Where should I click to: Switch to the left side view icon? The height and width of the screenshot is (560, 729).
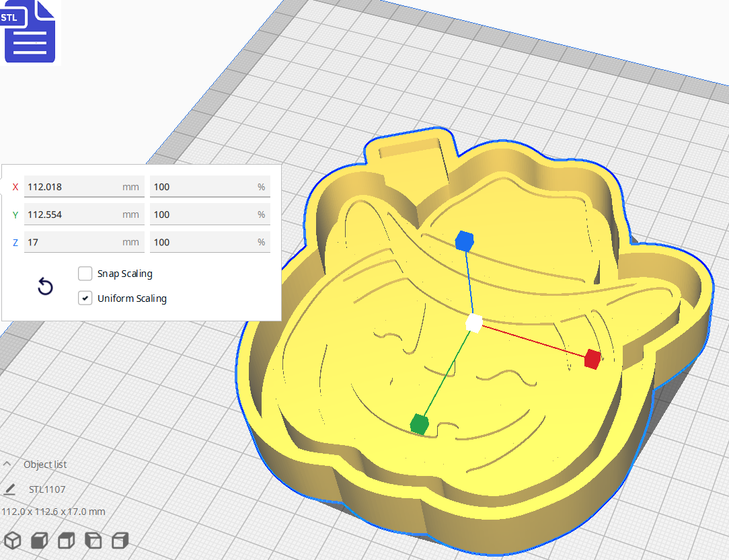click(93, 540)
